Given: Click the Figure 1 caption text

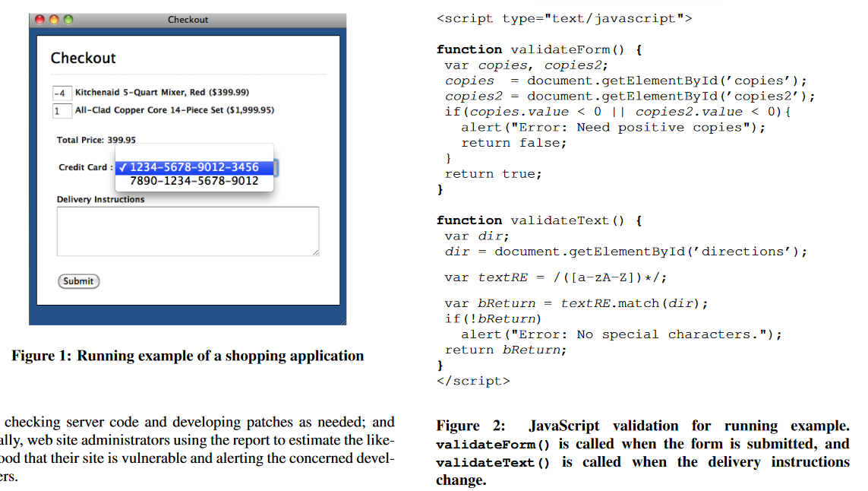Looking at the screenshot, I should 188,356.
